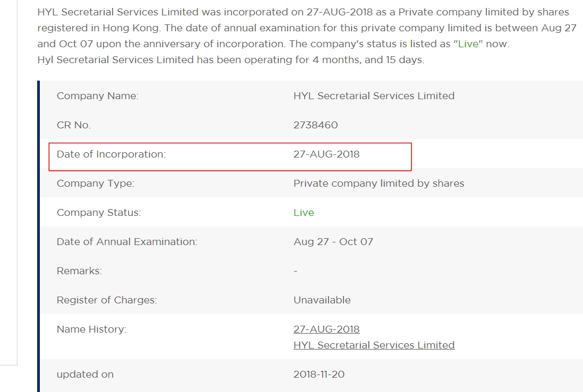The image size is (583, 392).
Task: Click the updated on date 2018-11-20
Action: point(319,374)
